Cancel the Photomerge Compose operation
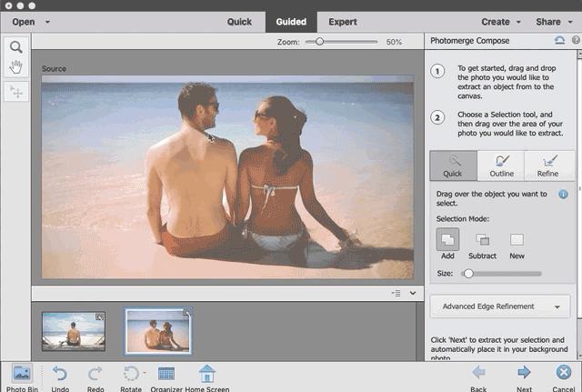The height and width of the screenshot is (392, 582). click(x=564, y=374)
